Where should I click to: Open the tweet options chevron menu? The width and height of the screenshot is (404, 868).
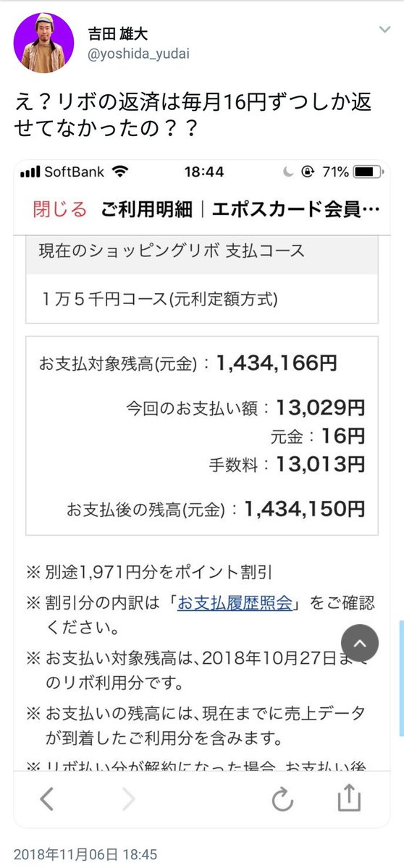384,29
